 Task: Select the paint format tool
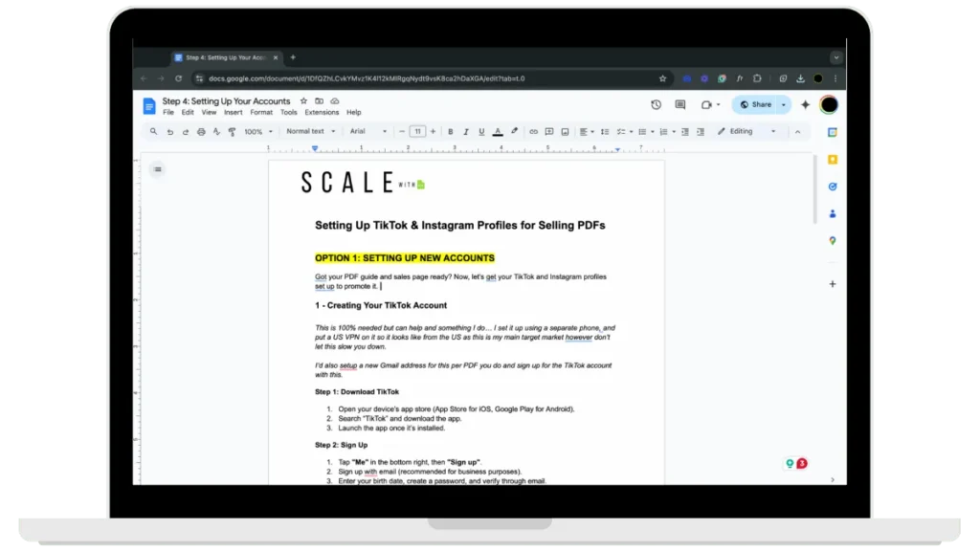point(232,132)
